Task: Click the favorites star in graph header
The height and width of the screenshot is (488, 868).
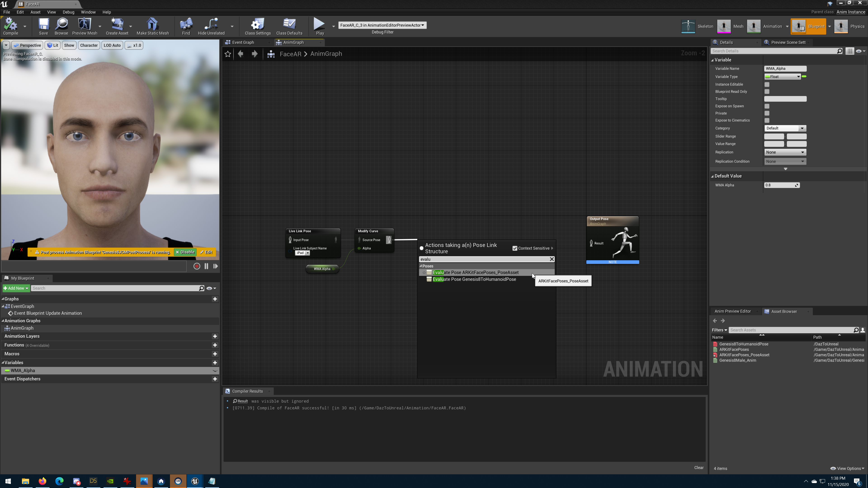Action: [x=228, y=54]
